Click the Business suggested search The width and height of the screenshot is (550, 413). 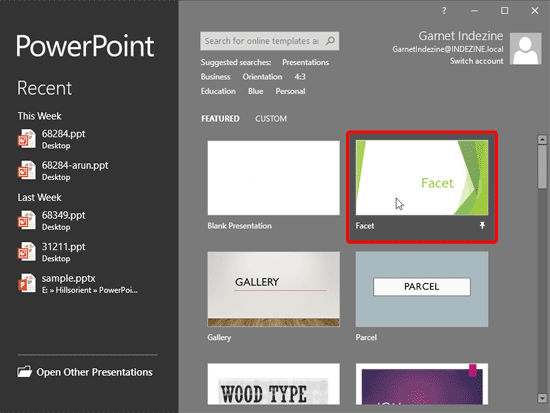[x=215, y=77]
